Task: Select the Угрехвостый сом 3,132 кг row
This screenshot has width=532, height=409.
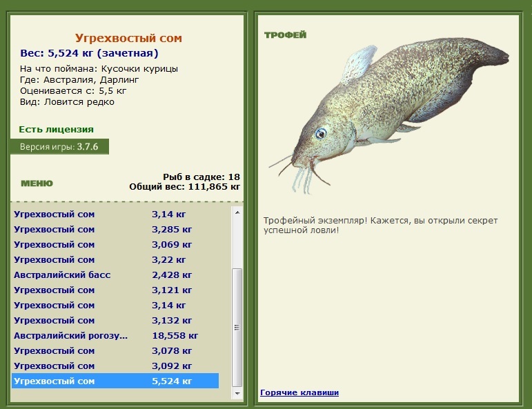Action: (115, 321)
